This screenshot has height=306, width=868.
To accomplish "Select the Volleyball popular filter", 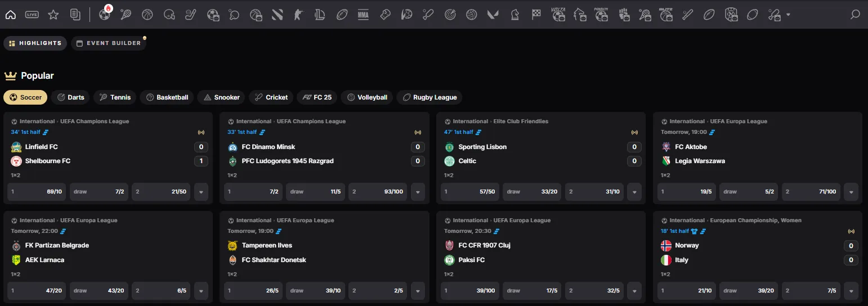I will pyautogui.click(x=367, y=97).
